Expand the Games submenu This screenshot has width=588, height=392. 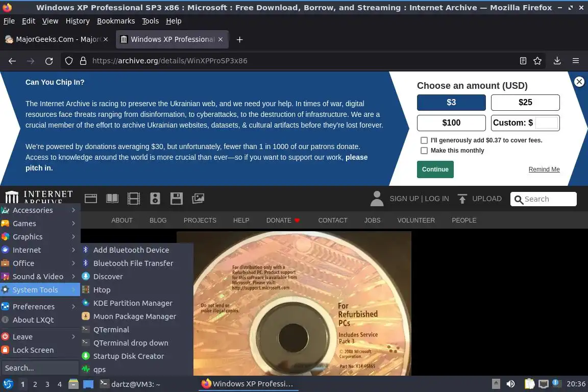[x=40, y=224]
